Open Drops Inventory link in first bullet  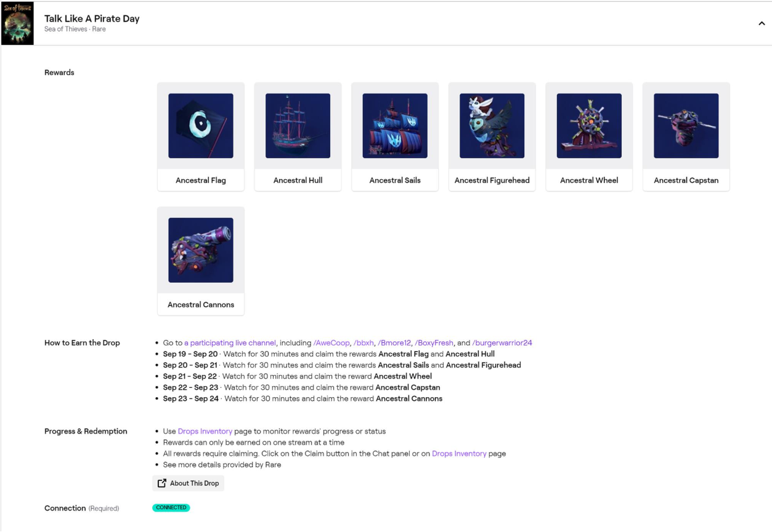[x=205, y=432]
